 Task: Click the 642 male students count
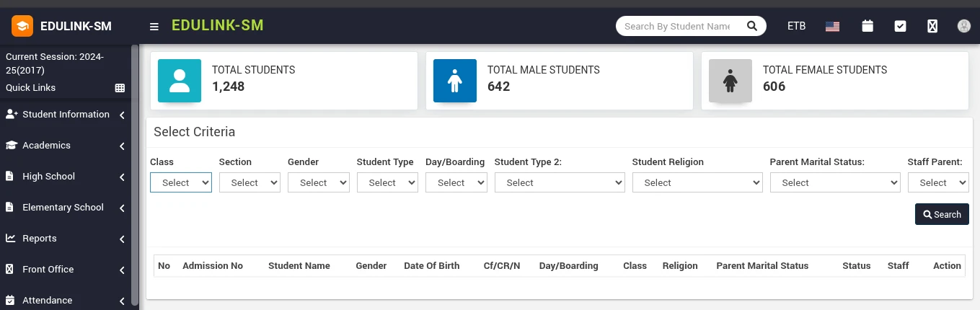[499, 87]
